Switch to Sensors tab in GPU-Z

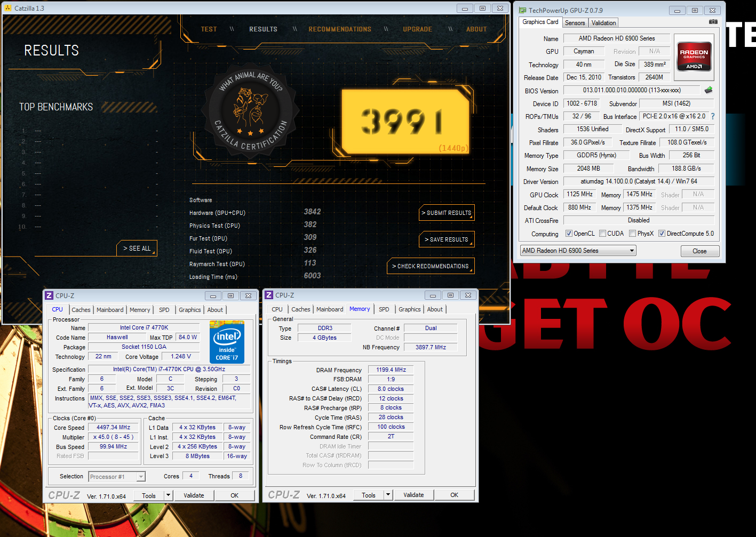(x=575, y=23)
